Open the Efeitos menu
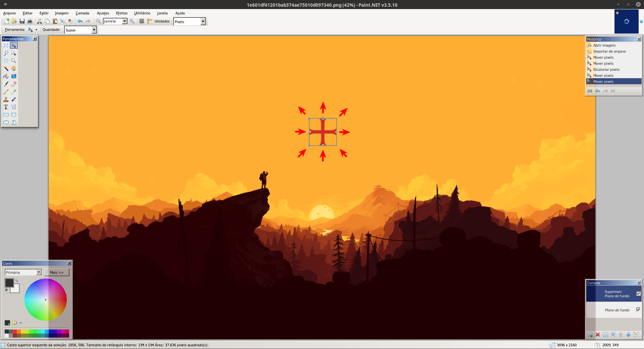 (x=121, y=13)
